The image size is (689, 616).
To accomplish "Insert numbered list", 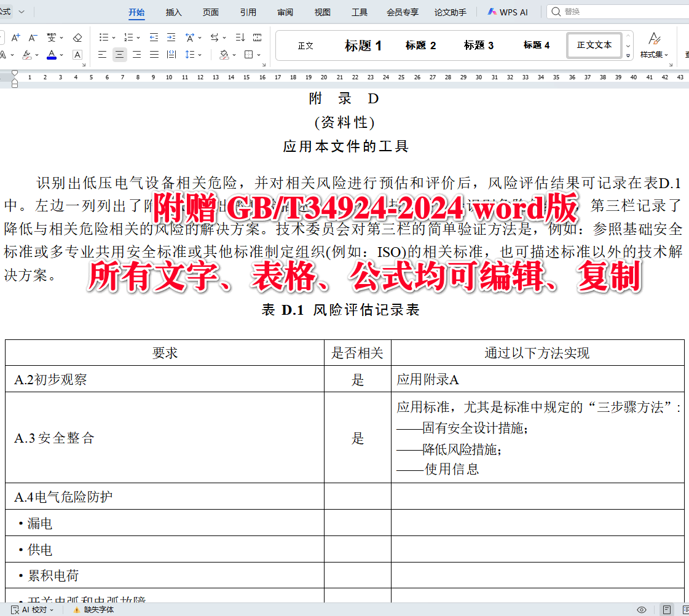I will tap(128, 38).
